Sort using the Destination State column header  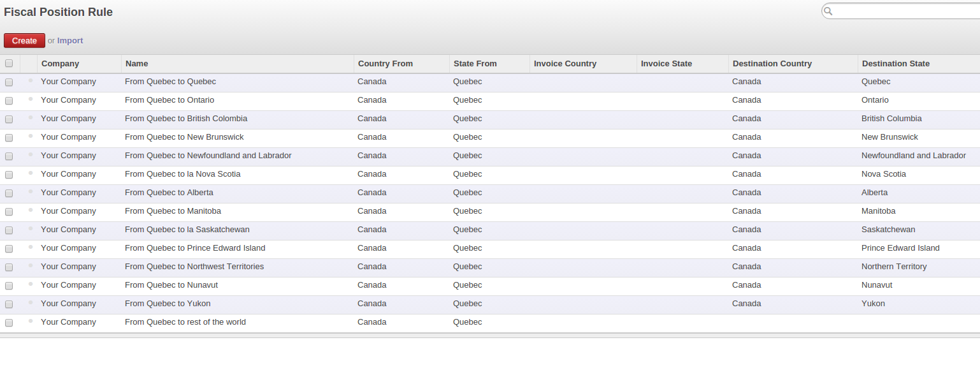[895, 63]
